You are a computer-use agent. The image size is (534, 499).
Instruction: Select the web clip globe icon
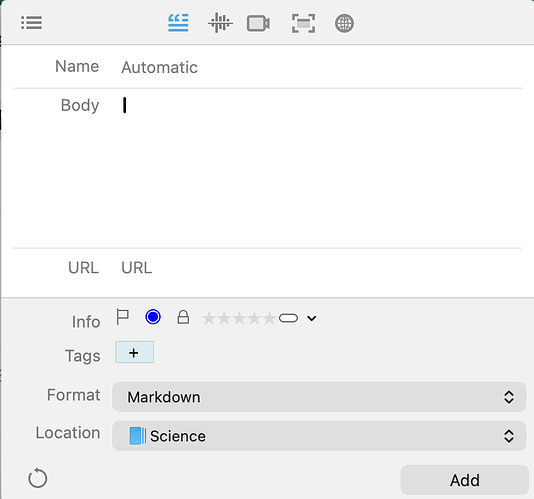coord(344,24)
